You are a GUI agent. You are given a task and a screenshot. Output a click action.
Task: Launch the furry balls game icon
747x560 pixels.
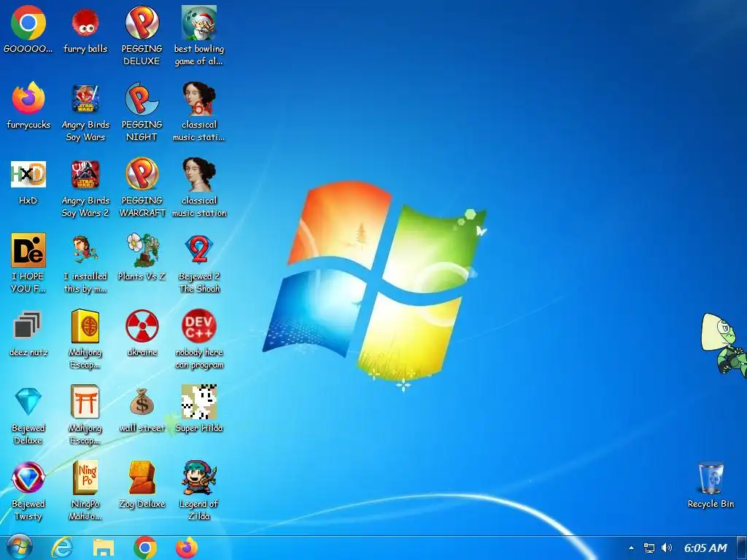pos(85,23)
